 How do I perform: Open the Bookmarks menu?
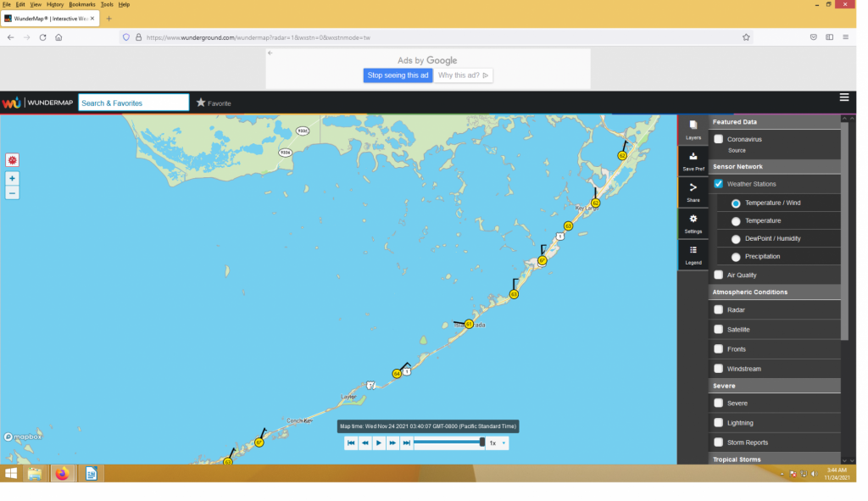pyautogui.click(x=82, y=4)
